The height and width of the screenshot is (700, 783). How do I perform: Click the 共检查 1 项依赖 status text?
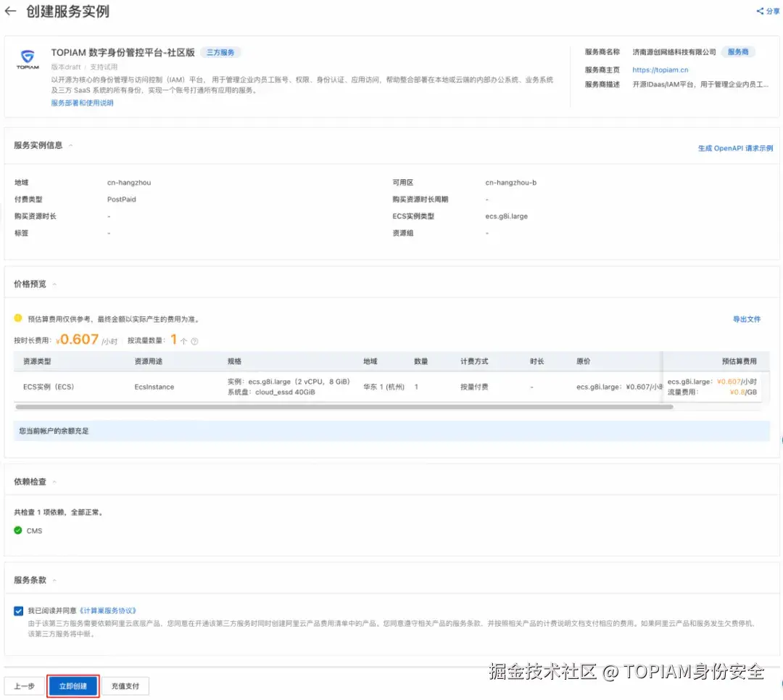coord(59,512)
